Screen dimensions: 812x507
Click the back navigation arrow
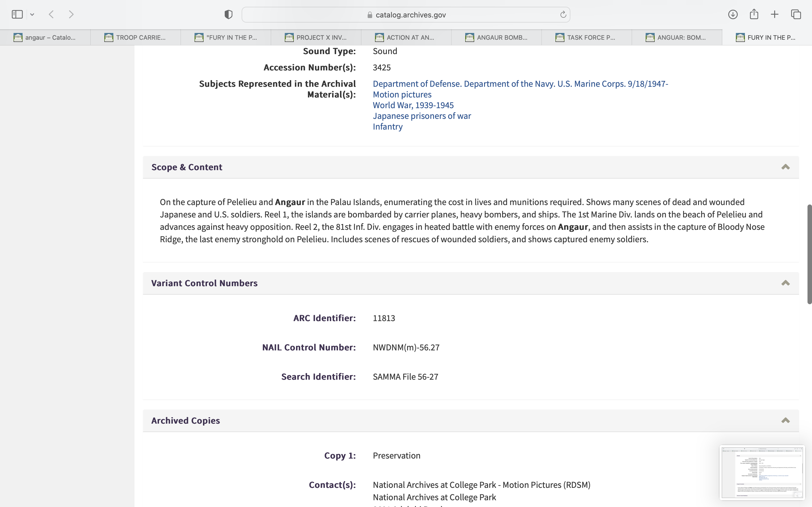(51, 14)
